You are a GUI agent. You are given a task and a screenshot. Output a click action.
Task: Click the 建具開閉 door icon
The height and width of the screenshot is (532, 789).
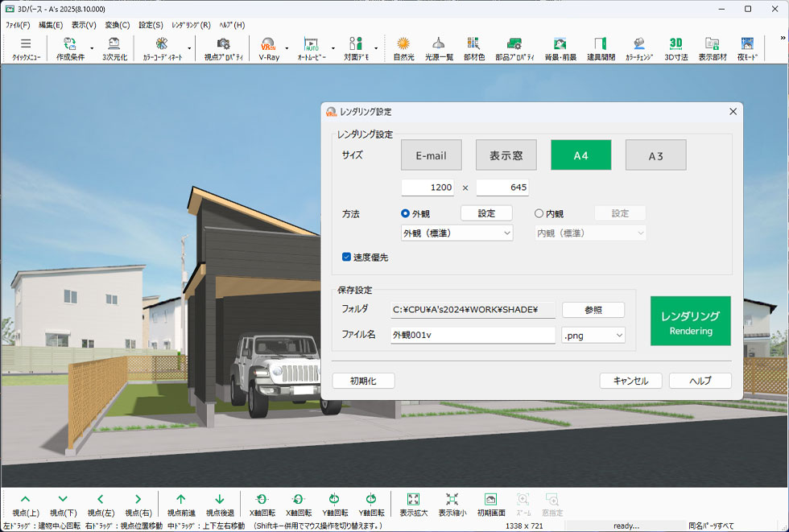601,48
